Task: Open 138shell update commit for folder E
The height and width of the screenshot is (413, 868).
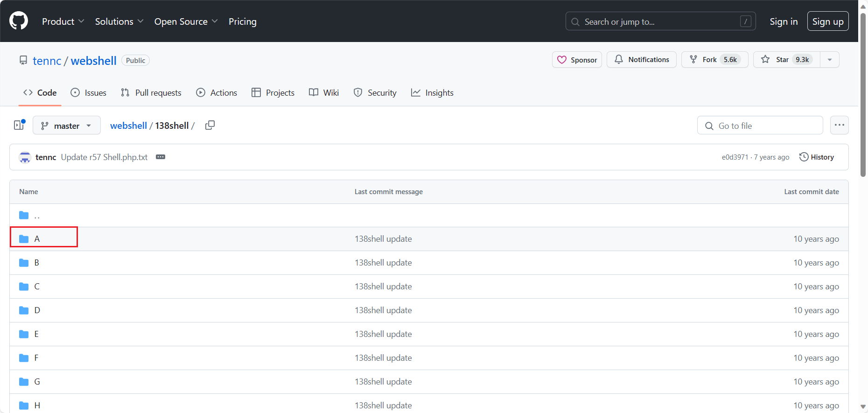Action: pyautogui.click(x=383, y=334)
